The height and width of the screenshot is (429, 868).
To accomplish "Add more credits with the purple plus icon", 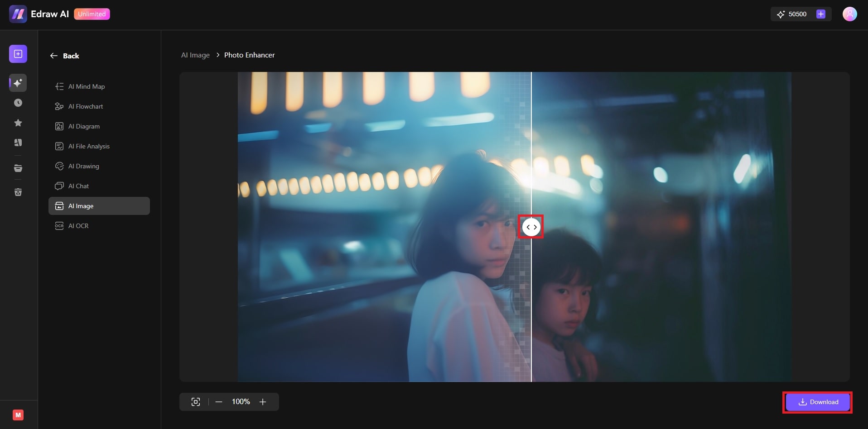I will pyautogui.click(x=821, y=14).
